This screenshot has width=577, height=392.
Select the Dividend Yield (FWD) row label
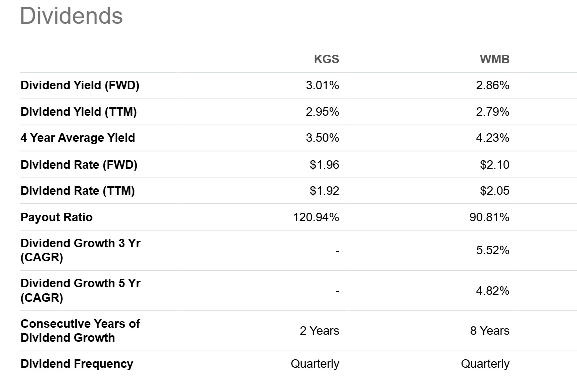coord(80,85)
